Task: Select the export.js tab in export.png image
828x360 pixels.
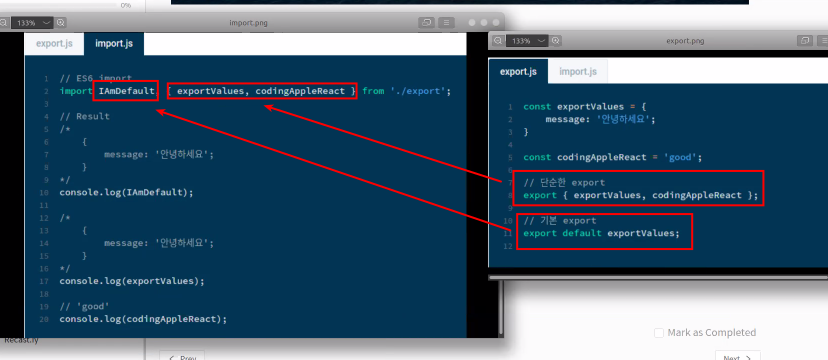Action: click(518, 71)
